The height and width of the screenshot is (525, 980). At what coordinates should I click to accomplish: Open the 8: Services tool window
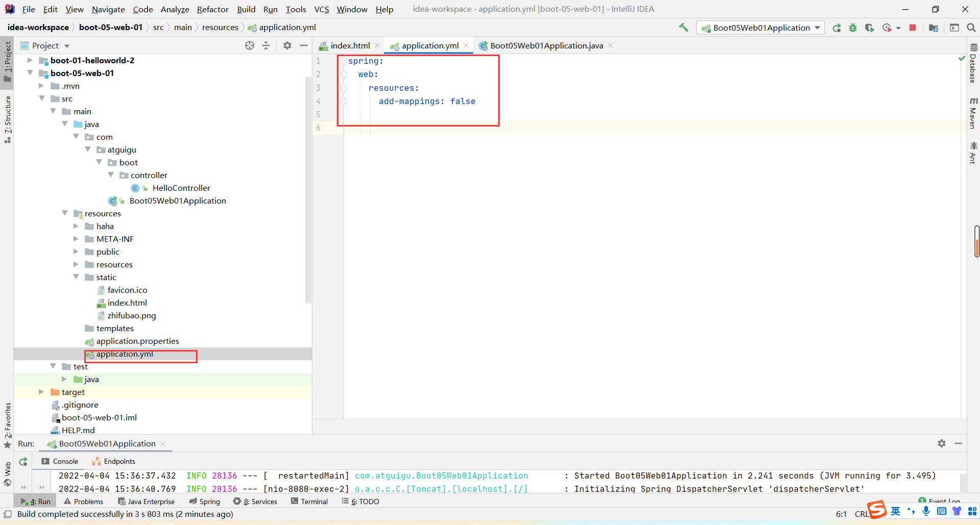tap(255, 502)
